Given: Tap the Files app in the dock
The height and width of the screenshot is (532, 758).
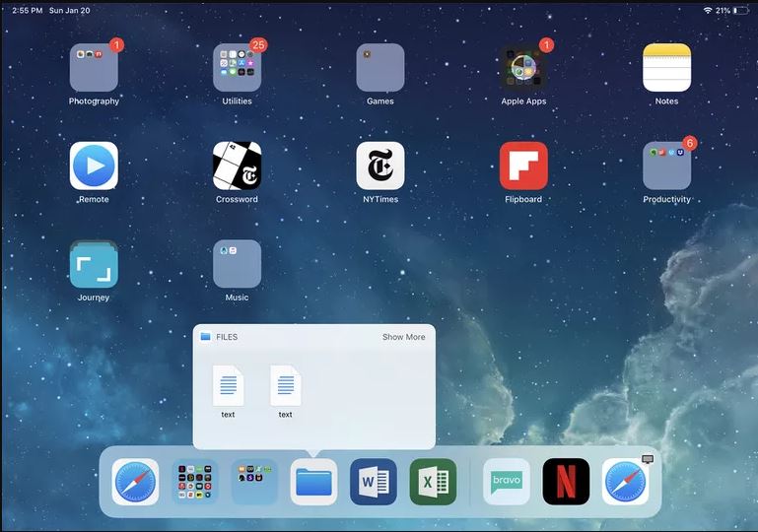Looking at the screenshot, I should tap(313, 482).
